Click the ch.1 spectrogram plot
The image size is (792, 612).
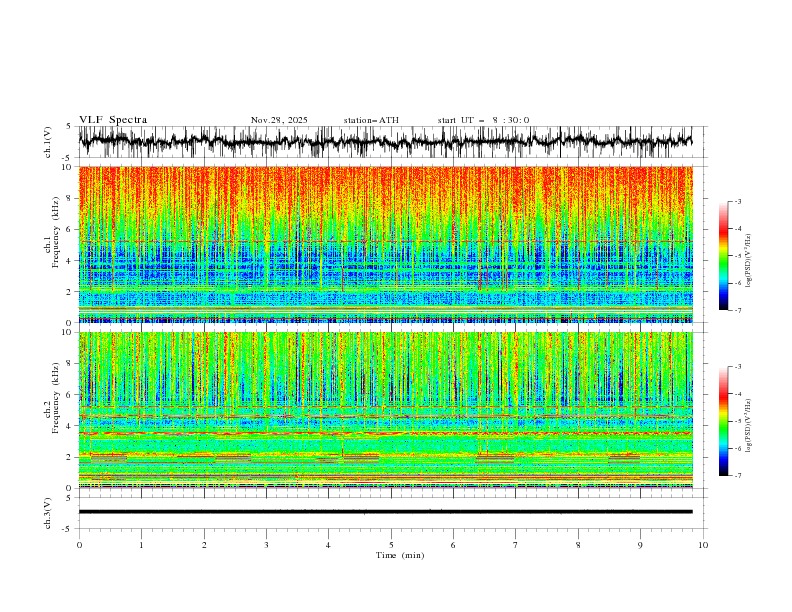[x=385, y=244]
